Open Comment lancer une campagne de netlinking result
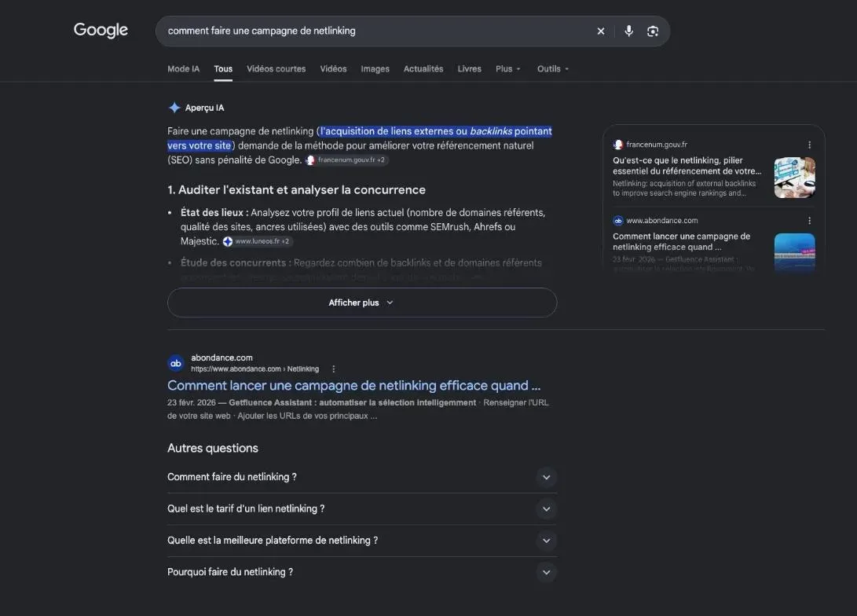The image size is (857, 616). (353, 385)
